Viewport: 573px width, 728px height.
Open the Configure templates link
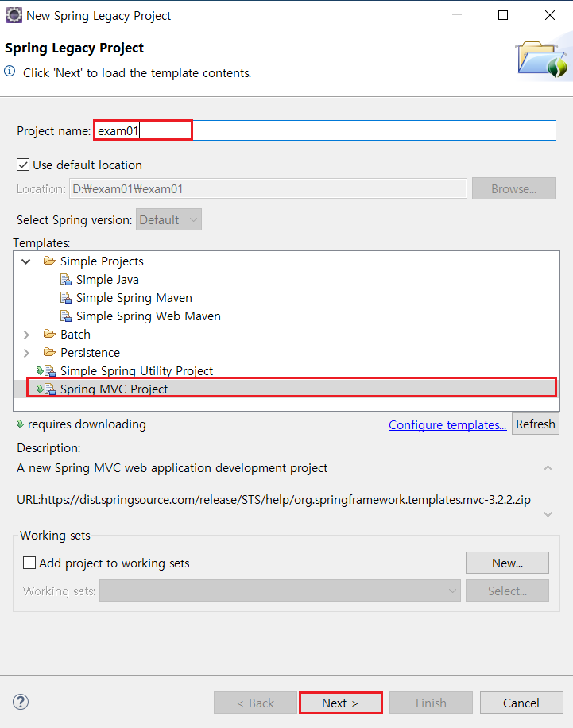(x=447, y=425)
